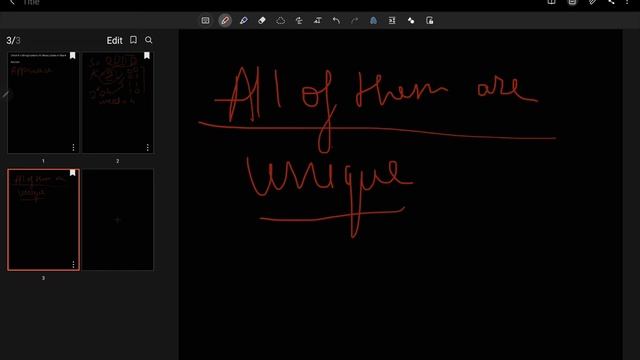Viewport: 640px width, 360px height.
Task: Open reading mode book icon
Action: [551, 2]
